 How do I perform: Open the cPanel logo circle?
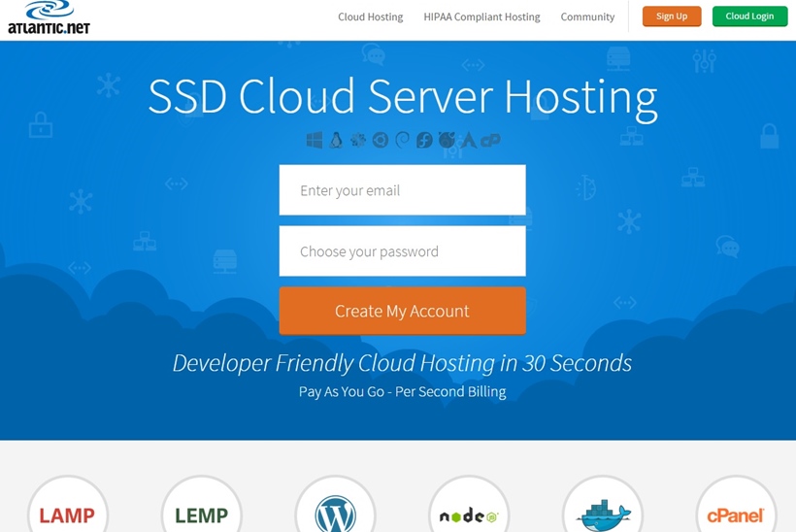(737, 504)
